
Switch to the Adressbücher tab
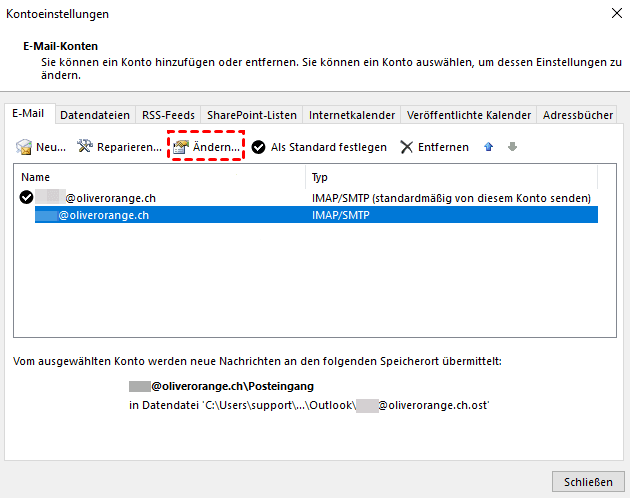click(x=577, y=115)
